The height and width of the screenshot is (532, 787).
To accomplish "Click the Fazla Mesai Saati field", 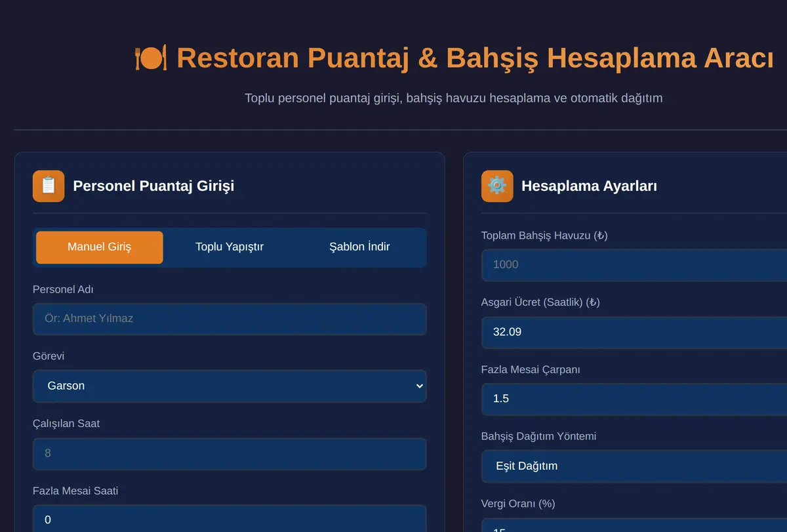I will (x=230, y=519).
